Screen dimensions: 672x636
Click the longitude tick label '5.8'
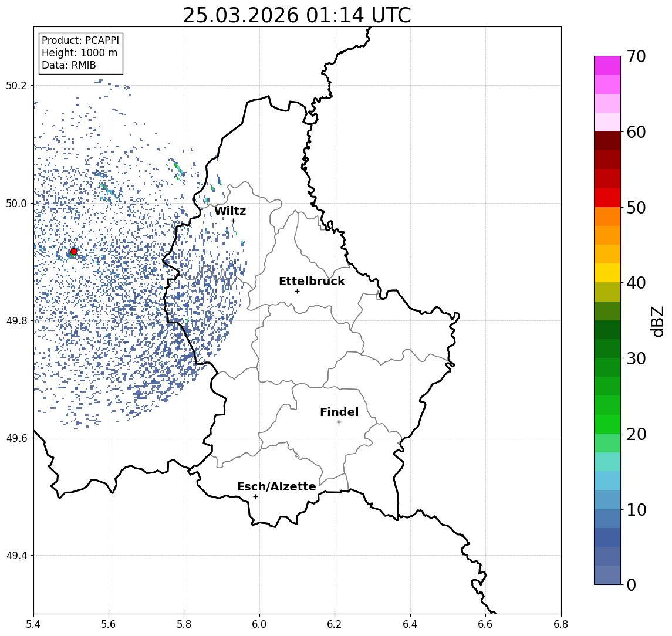pyautogui.click(x=184, y=624)
